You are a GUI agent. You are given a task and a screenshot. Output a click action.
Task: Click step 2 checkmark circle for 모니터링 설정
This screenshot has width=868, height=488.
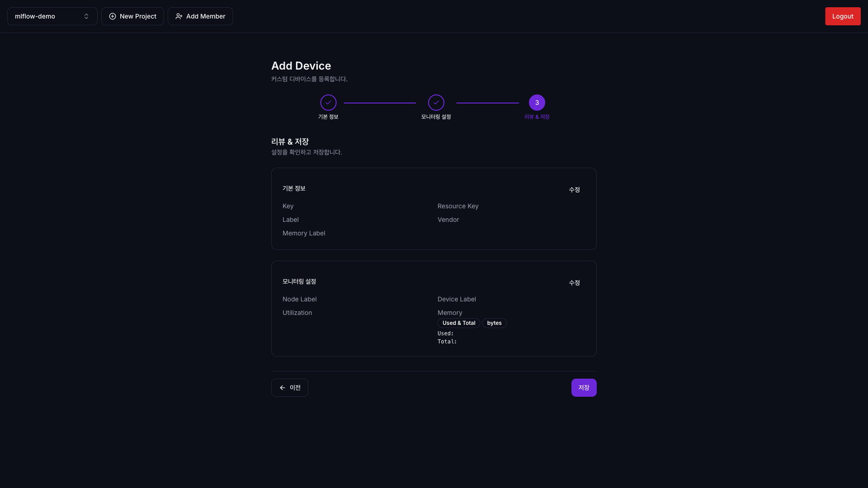click(x=436, y=103)
